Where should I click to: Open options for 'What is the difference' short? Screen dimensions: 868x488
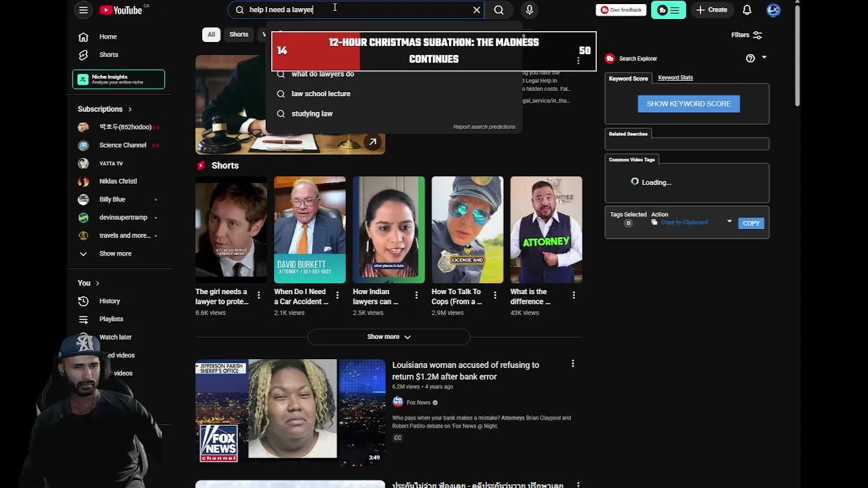click(x=574, y=296)
